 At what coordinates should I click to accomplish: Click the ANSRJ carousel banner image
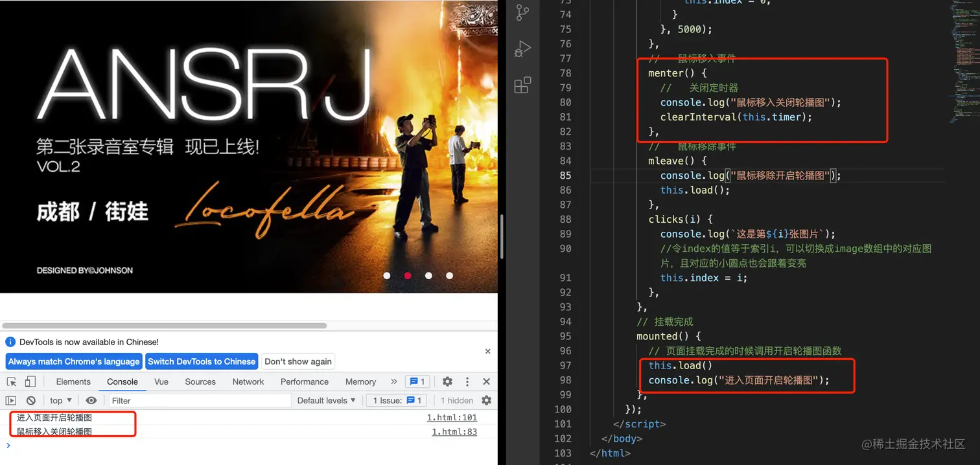[x=249, y=146]
